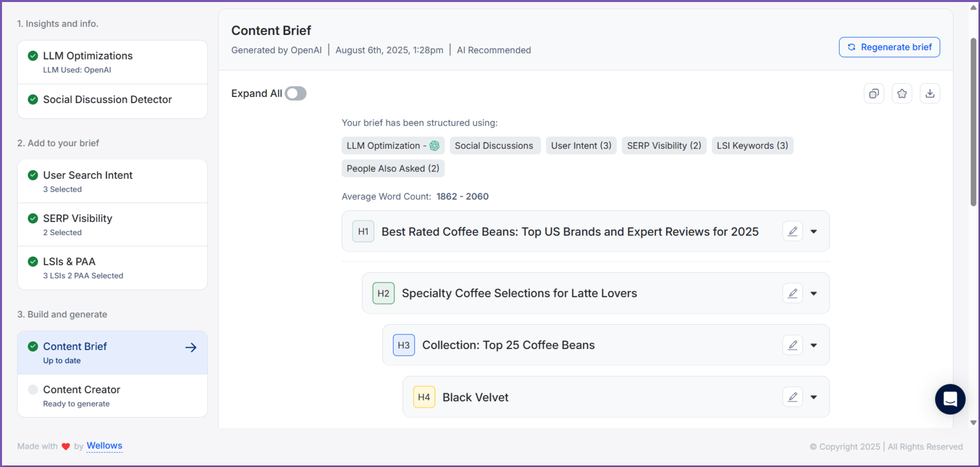Click the LSI Keywords (3) tag
Image resolution: width=980 pixels, height=467 pixels.
pos(752,146)
